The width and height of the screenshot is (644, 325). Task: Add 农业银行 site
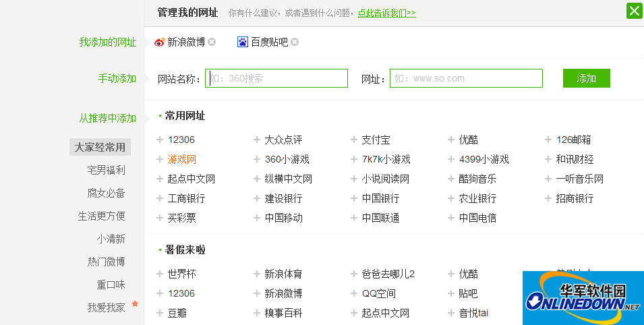coord(477,198)
